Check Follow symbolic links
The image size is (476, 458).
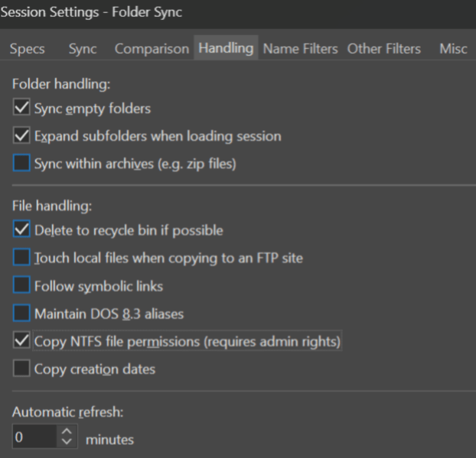(22, 286)
